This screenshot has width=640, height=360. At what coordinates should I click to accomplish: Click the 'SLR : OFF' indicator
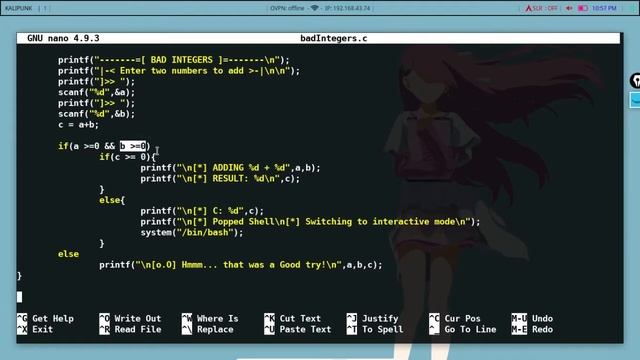(x=542, y=8)
